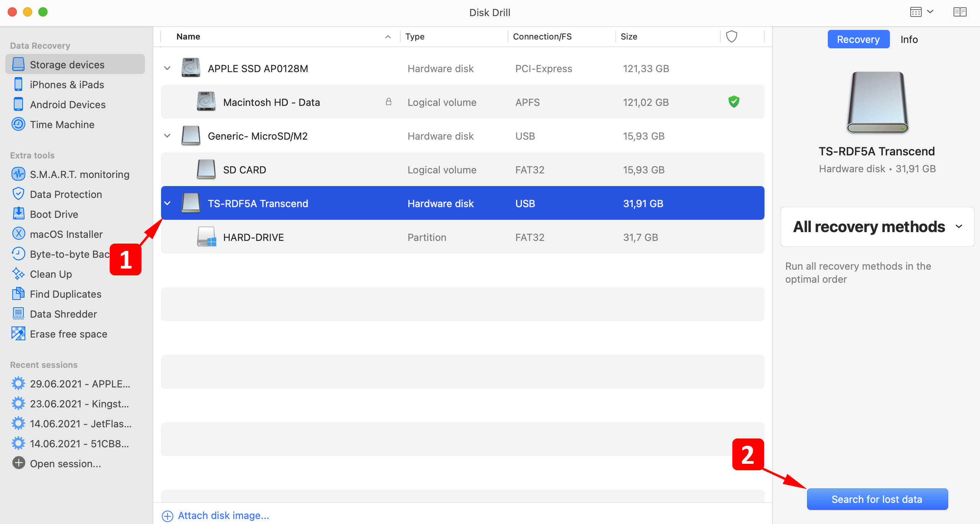980x524 pixels.
Task: Open session gear icon for 14.06.2021 JetFlas
Action: click(x=18, y=423)
